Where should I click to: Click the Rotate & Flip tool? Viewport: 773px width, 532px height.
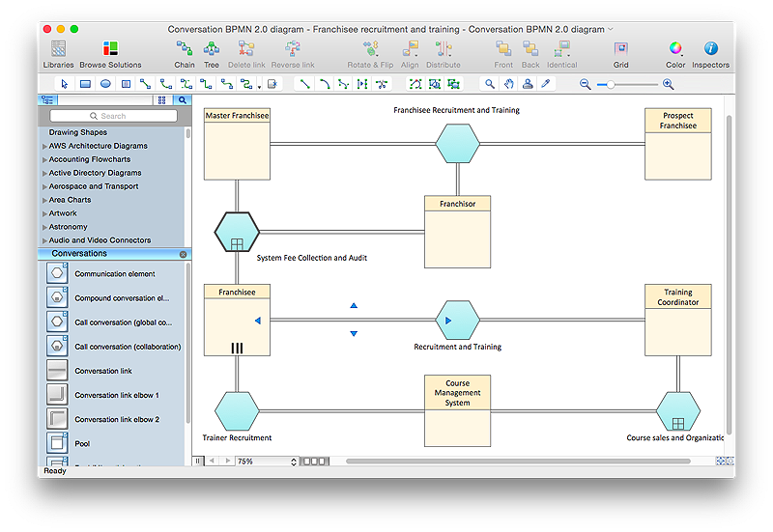tap(370, 54)
